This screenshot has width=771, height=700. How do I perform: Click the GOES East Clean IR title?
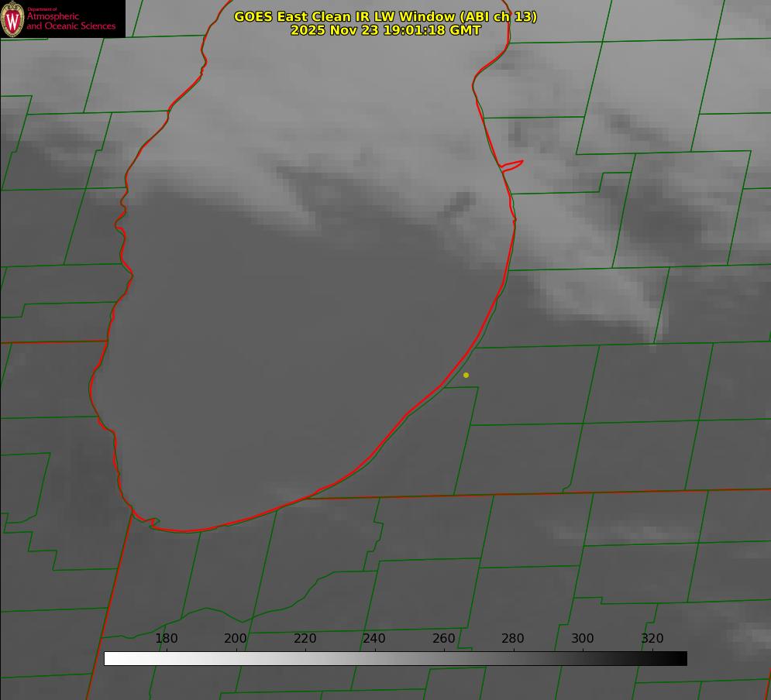point(385,16)
